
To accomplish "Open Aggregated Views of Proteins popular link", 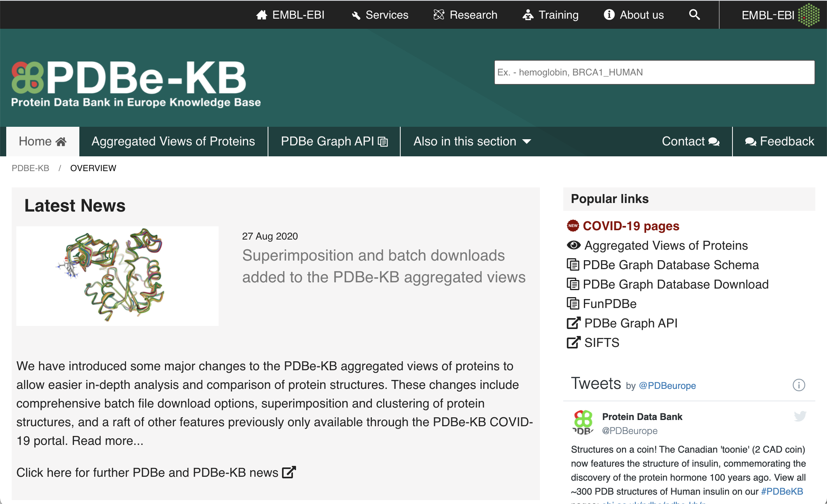I will point(666,245).
